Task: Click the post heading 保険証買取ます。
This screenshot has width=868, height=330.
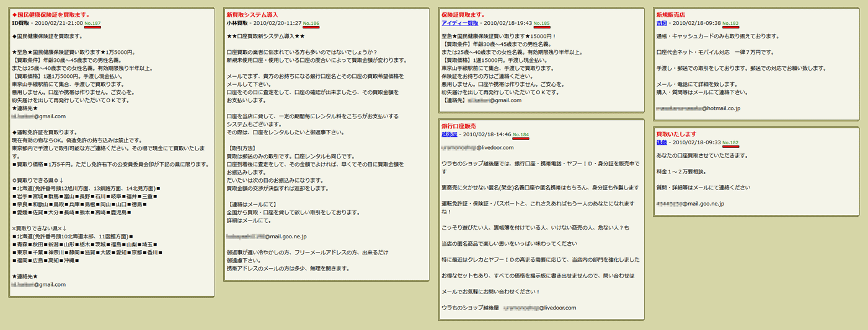Action: [463, 14]
